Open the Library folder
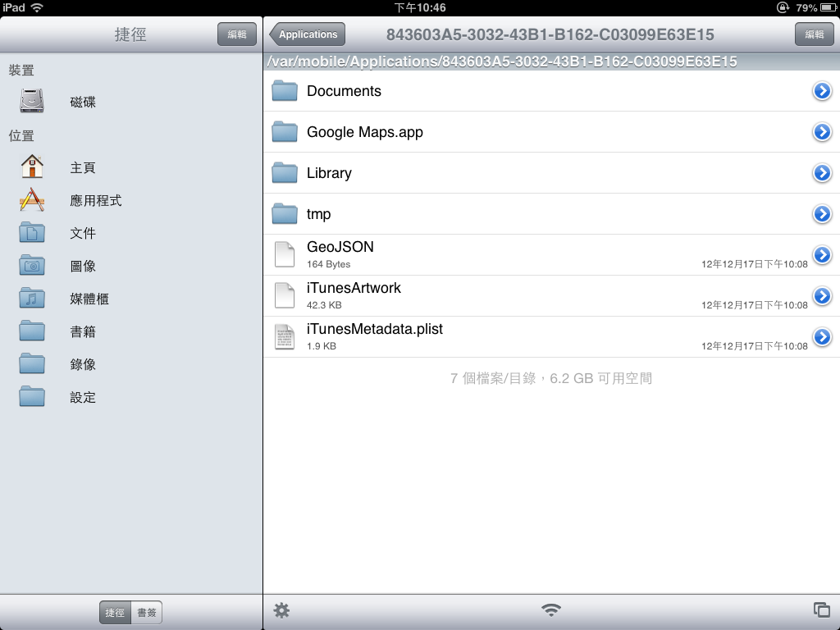Viewport: 840px width, 630px height. click(x=329, y=173)
